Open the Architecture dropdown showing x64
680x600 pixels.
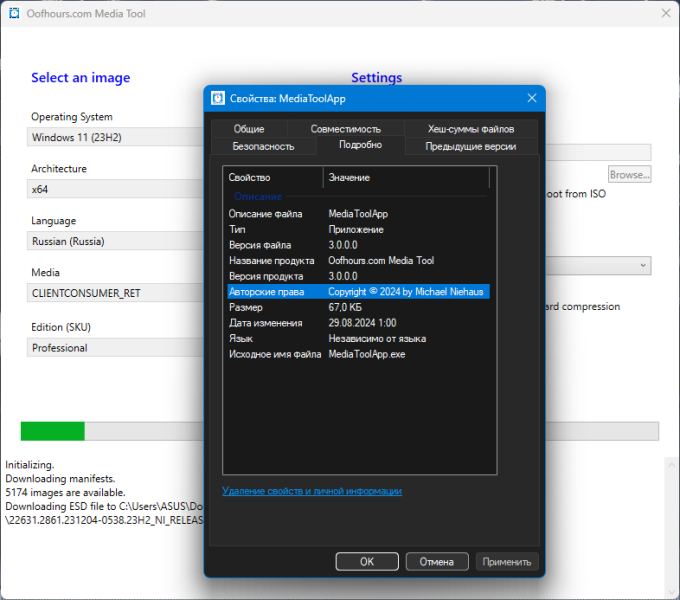pyautogui.click(x=115, y=189)
